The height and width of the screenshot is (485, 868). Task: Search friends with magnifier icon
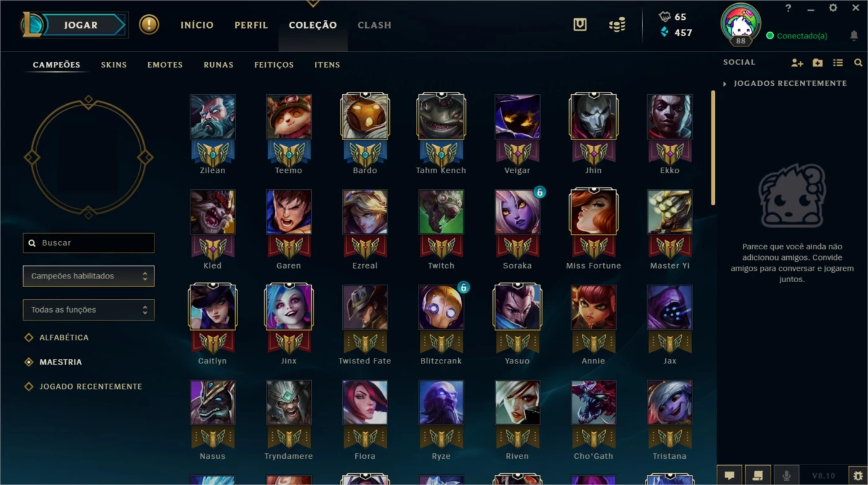[x=858, y=63]
